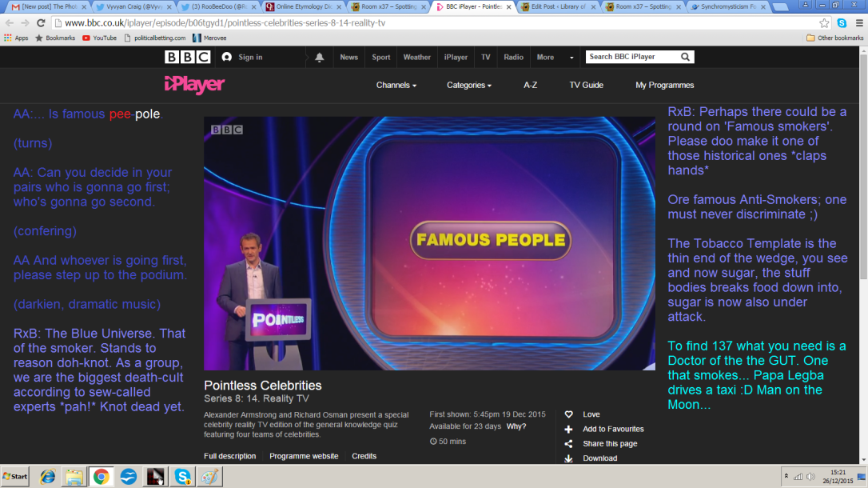Viewport: 868px width, 488px height.
Task: Click the Love heart icon
Action: [x=568, y=414]
